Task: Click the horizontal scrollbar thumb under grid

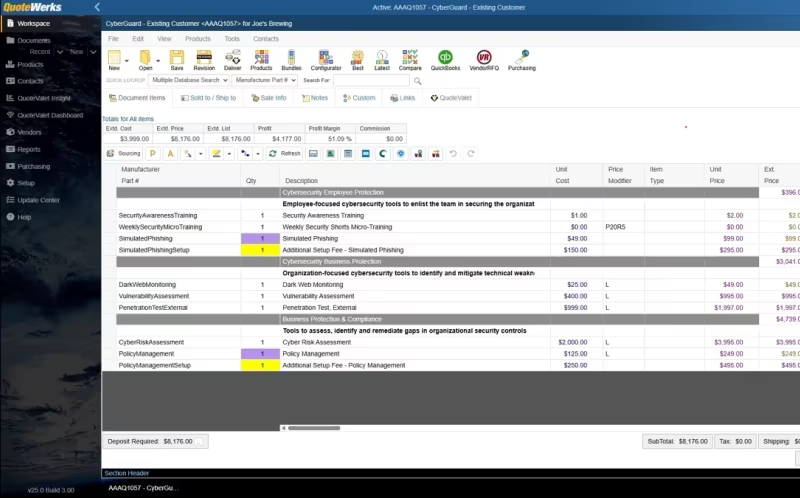Action: coord(314,428)
